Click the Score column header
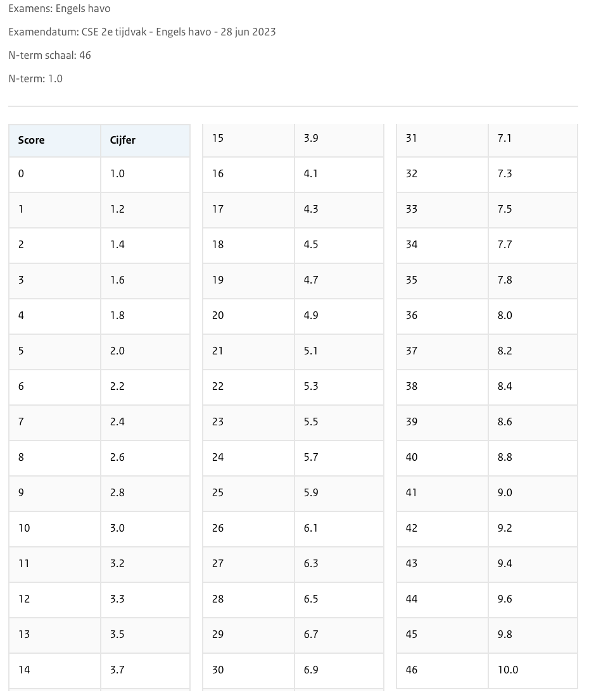This screenshot has width=589, height=700. pyautogui.click(x=32, y=141)
